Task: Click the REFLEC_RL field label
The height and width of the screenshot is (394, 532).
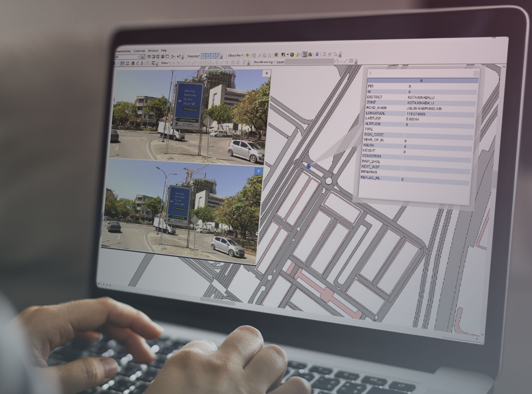Action: pyautogui.click(x=370, y=177)
